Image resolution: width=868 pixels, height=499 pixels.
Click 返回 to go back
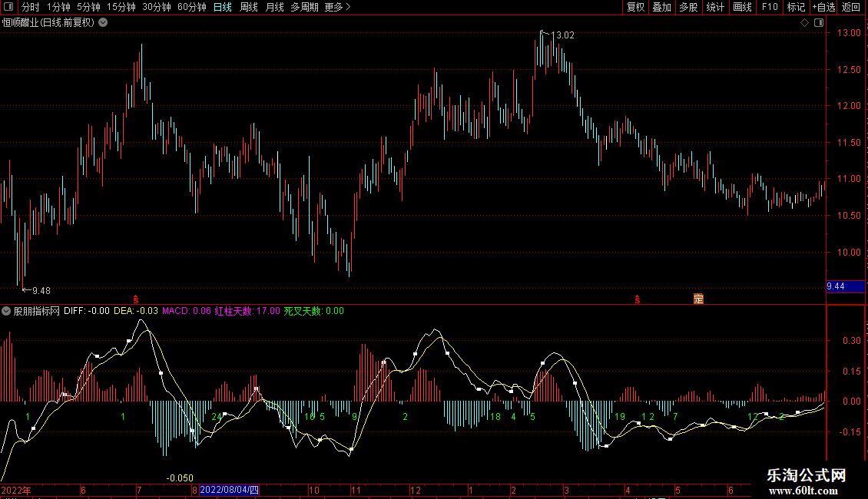(851, 7)
